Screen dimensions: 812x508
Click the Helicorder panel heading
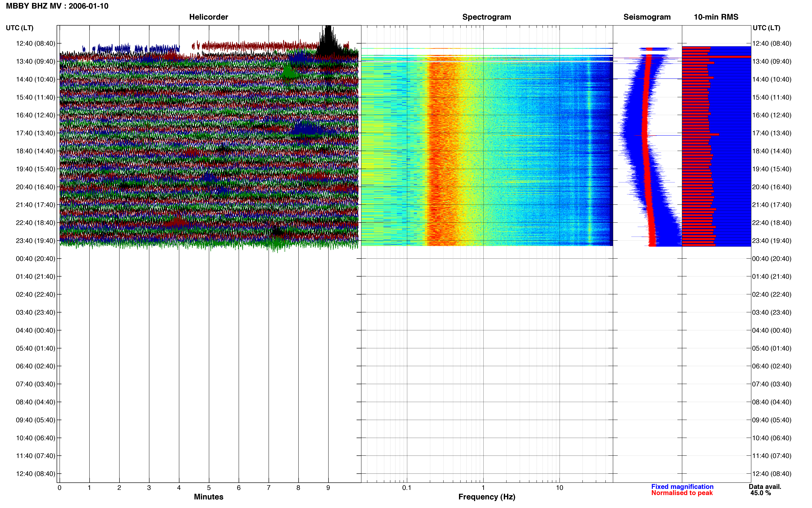209,17
